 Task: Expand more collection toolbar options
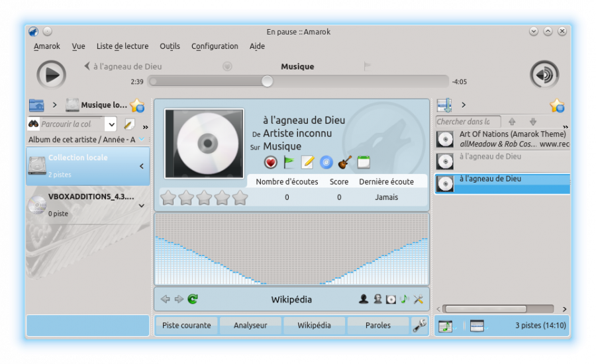click(145, 127)
